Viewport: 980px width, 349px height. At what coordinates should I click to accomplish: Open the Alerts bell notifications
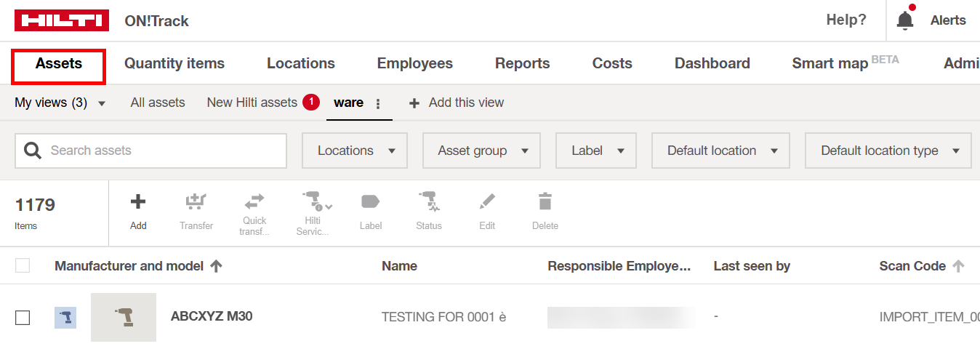point(905,20)
